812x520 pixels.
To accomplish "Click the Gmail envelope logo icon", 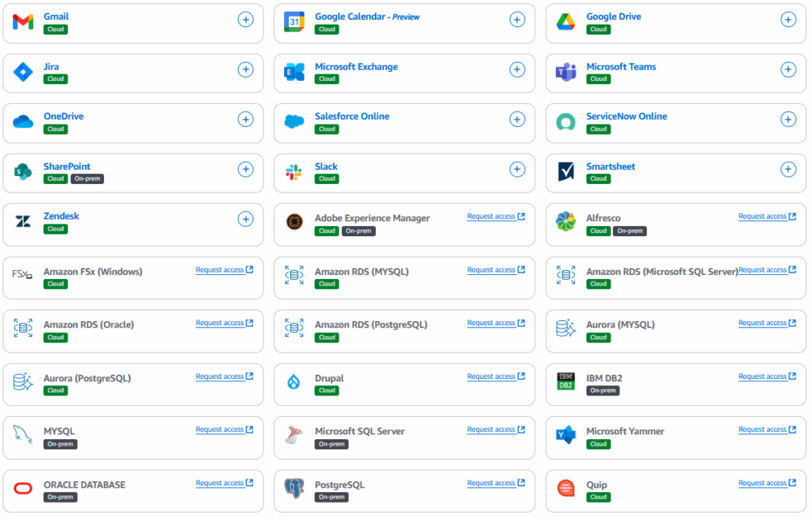I will pyautogui.click(x=23, y=21).
